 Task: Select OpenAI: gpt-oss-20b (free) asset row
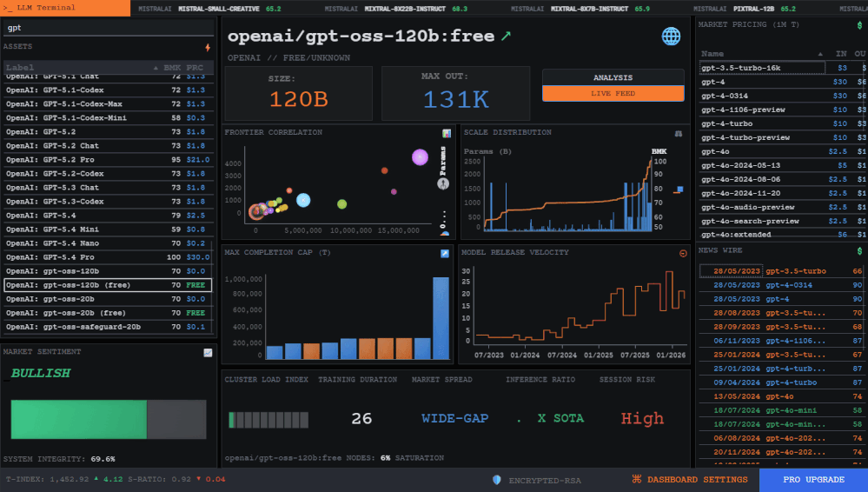(108, 313)
